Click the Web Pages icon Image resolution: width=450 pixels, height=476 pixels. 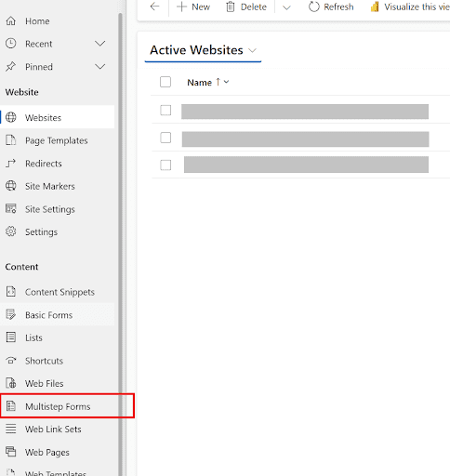tap(11, 452)
